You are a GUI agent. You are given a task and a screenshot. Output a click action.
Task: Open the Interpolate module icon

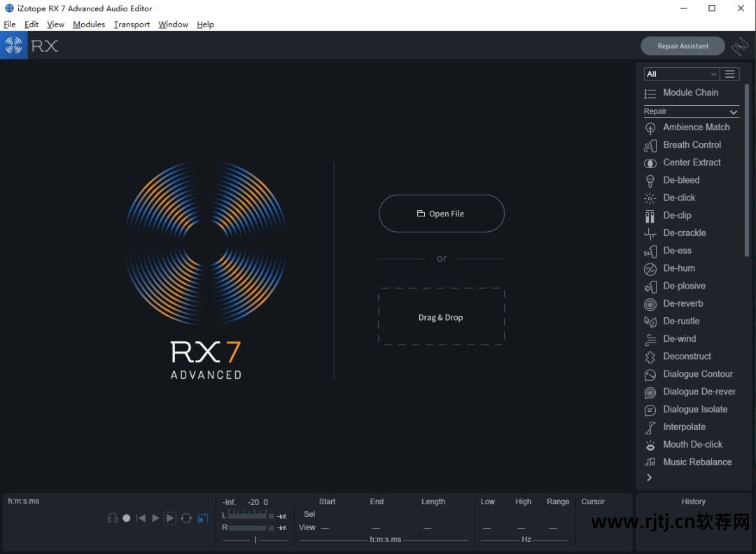point(650,427)
